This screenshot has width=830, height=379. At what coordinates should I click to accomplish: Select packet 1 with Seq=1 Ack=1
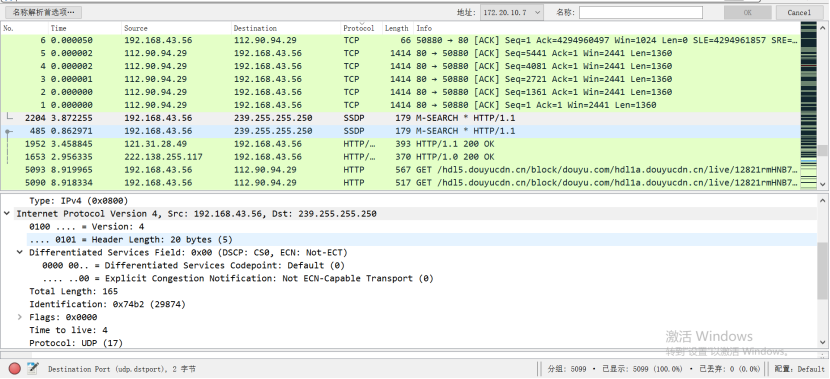[400, 105]
